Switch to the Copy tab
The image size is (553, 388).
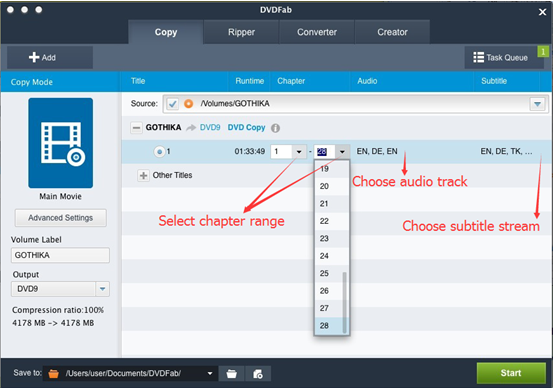166,32
